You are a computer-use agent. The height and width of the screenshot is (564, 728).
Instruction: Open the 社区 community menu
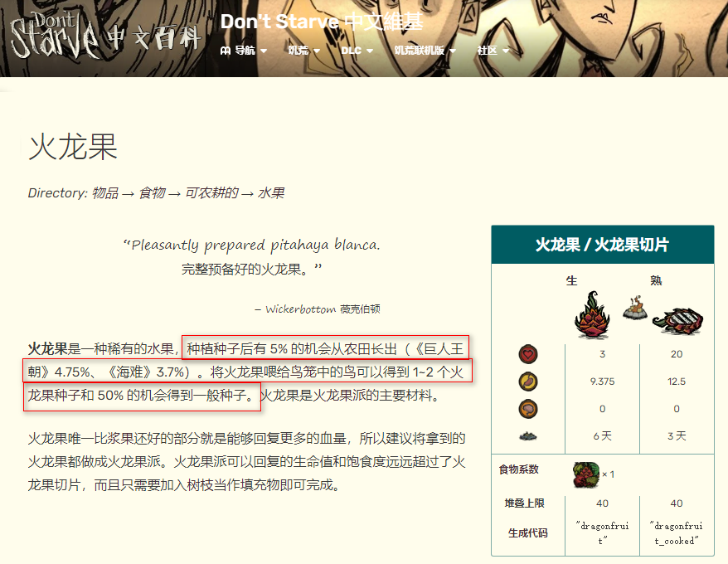pyautogui.click(x=493, y=50)
